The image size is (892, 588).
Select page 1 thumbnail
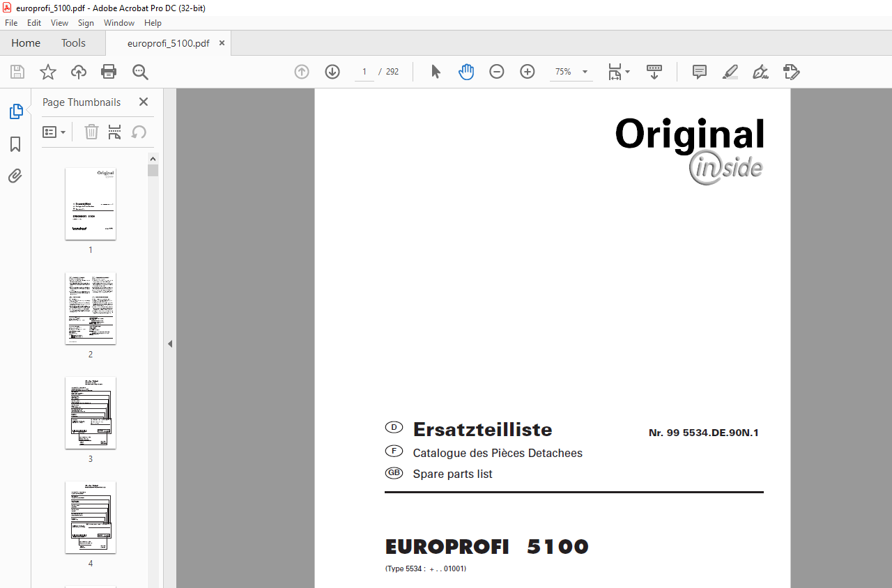pos(91,203)
